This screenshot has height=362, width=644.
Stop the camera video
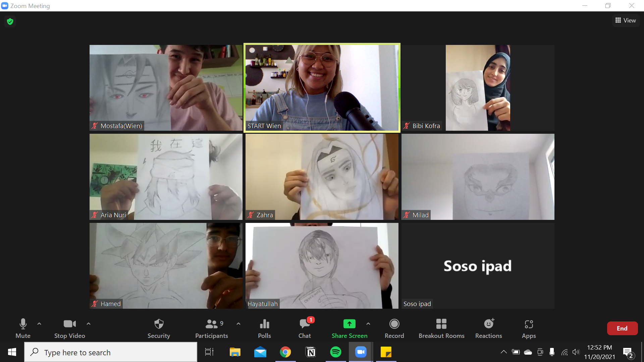pos(69,328)
